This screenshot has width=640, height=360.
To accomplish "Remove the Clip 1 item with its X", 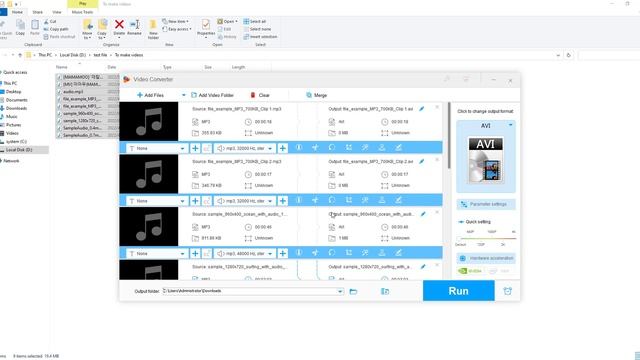I will coord(437,107).
